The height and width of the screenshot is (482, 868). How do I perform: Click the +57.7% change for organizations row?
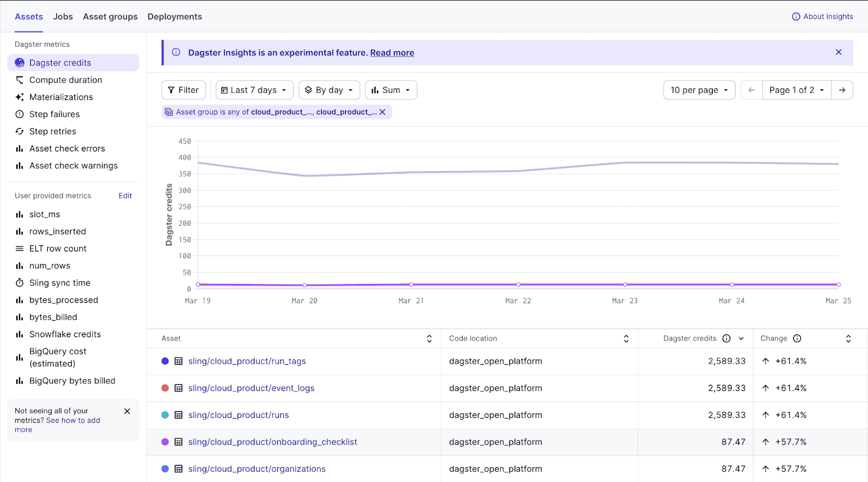(x=790, y=469)
